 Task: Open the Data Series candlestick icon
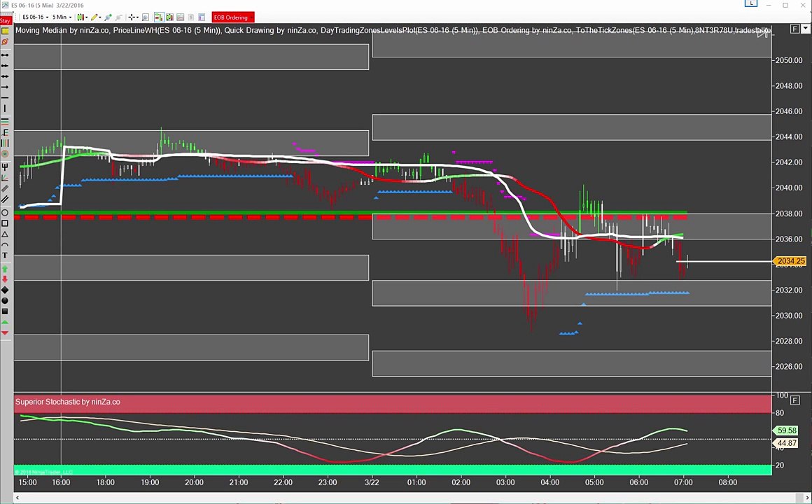(x=169, y=17)
